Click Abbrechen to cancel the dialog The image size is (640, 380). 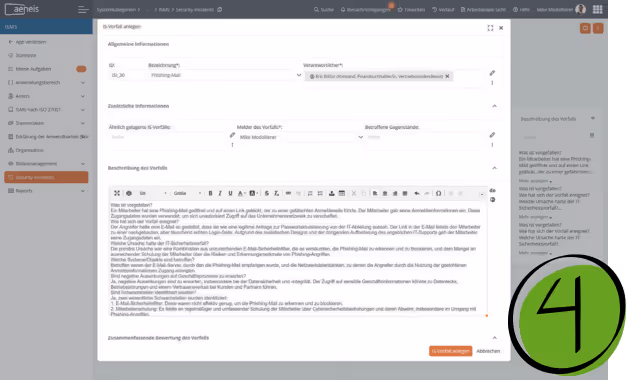pyautogui.click(x=488, y=351)
